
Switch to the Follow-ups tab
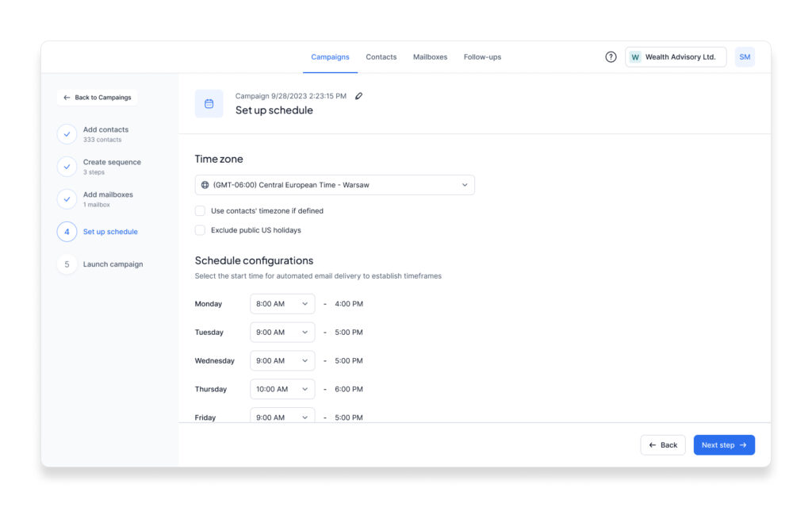[x=482, y=57]
